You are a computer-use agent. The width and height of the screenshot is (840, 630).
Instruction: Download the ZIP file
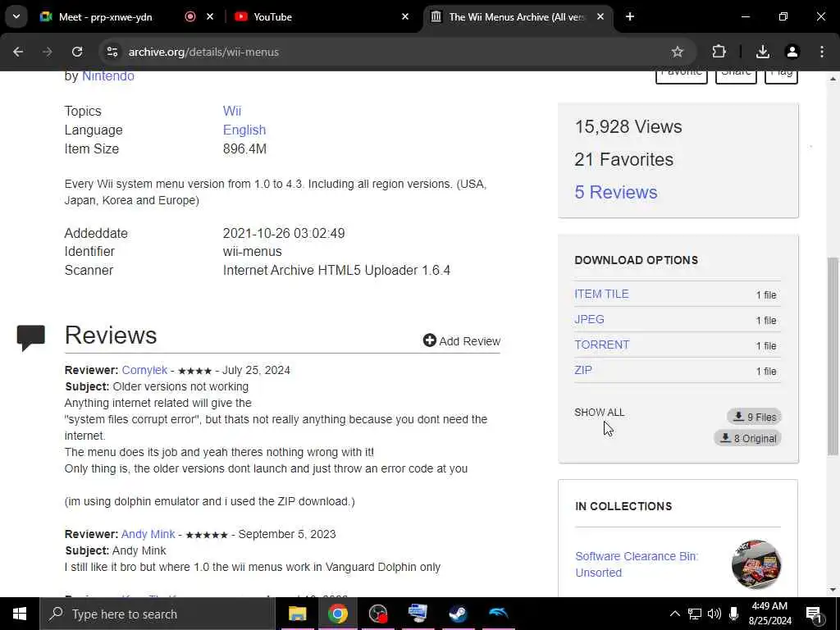583,370
